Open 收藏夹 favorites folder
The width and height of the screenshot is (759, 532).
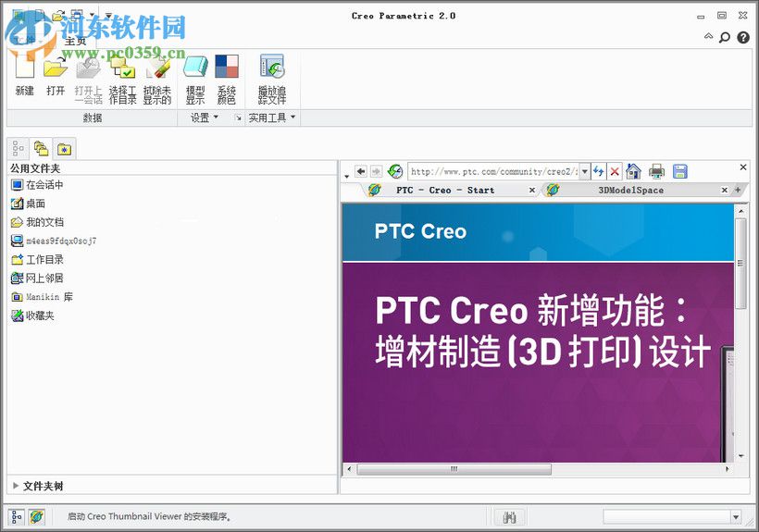pyautogui.click(x=32, y=315)
